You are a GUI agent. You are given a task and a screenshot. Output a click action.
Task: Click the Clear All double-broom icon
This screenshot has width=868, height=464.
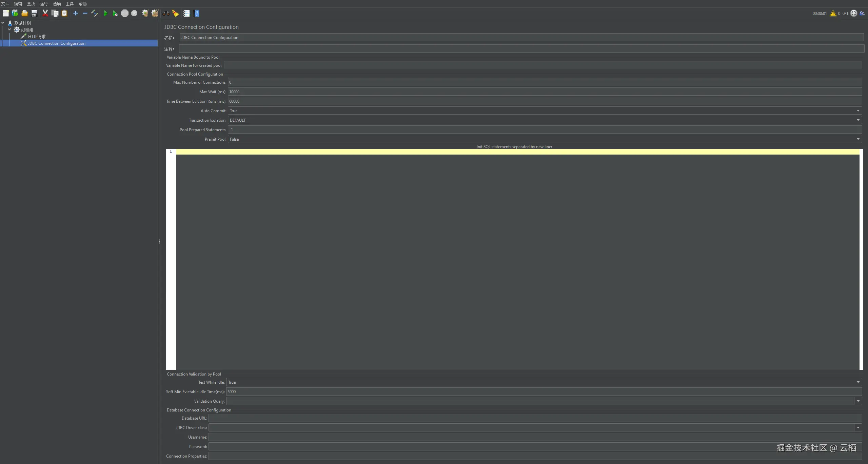click(x=155, y=13)
